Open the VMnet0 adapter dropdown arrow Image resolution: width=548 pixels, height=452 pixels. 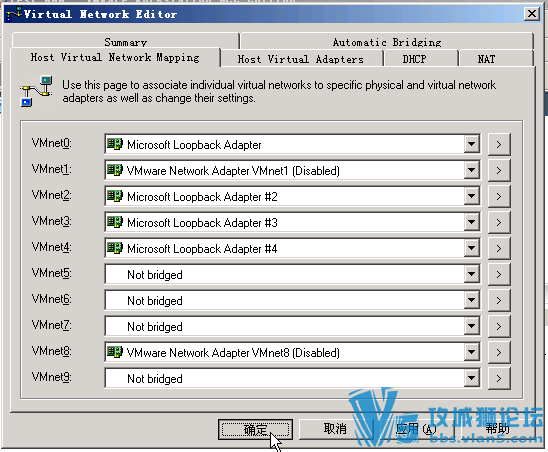pos(471,144)
